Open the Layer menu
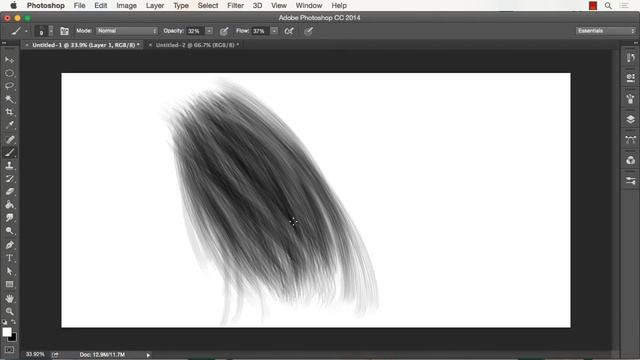The height and width of the screenshot is (360, 640). pyautogui.click(x=155, y=6)
